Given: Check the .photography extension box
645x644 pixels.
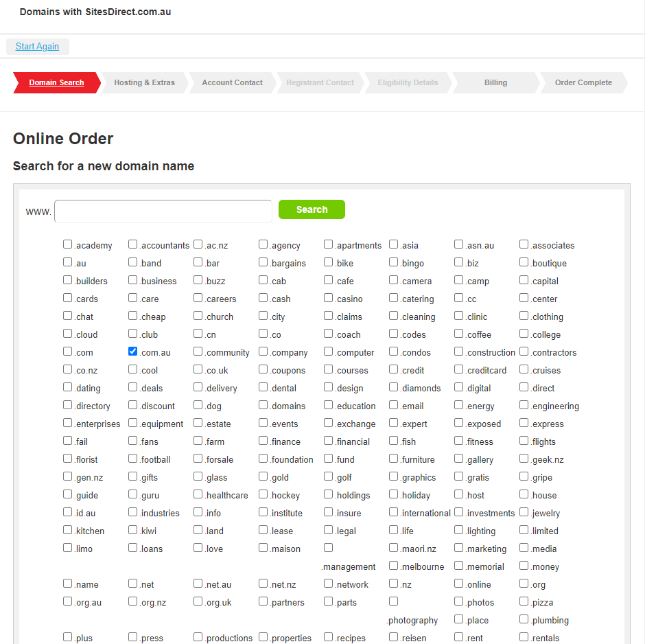Looking at the screenshot, I should tap(394, 601).
